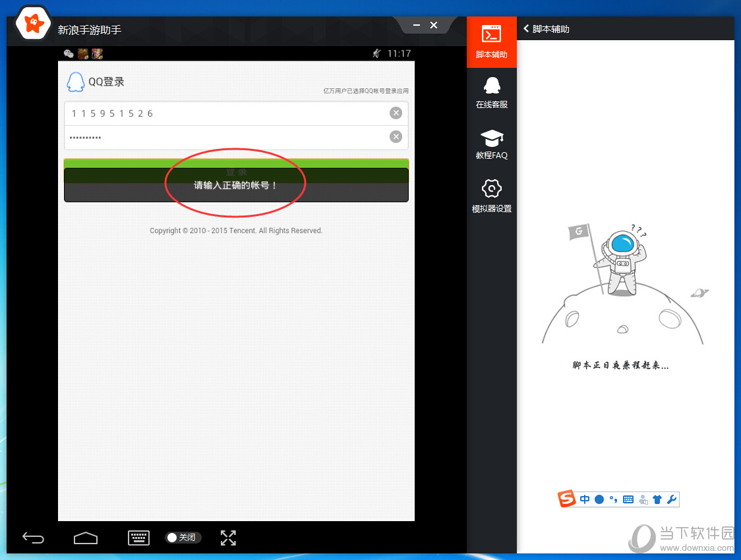Click the QQ account number input field
Image resolution: width=741 pixels, height=560 pixels.
224,113
